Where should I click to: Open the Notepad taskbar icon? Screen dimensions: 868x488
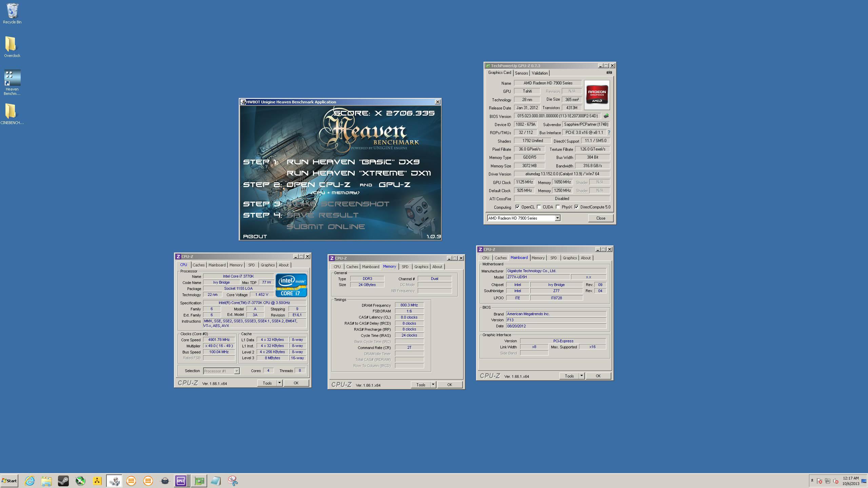click(216, 481)
